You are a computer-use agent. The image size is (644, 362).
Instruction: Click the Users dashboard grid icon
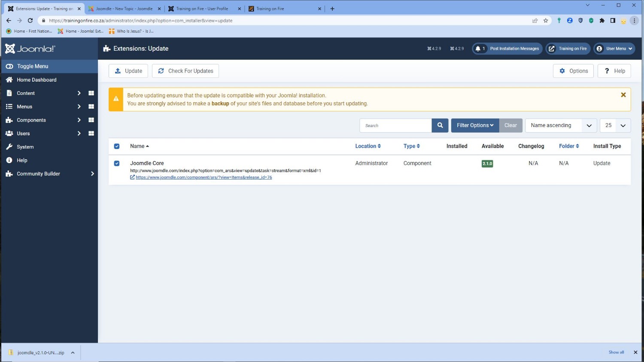(91, 134)
